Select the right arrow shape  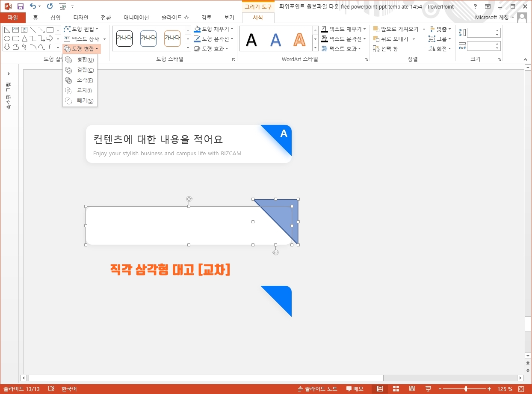pyautogui.click(x=50, y=38)
